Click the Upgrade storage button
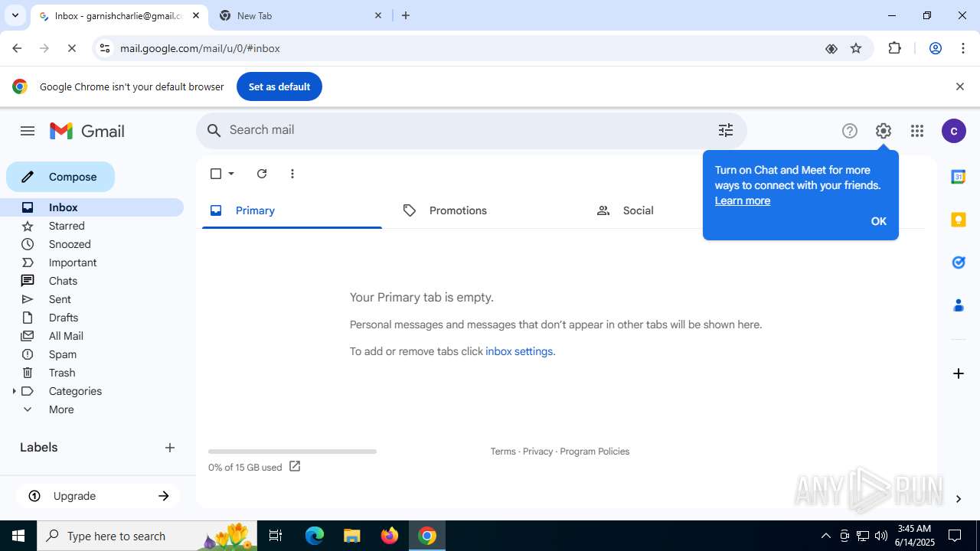980x551 pixels. coord(99,496)
